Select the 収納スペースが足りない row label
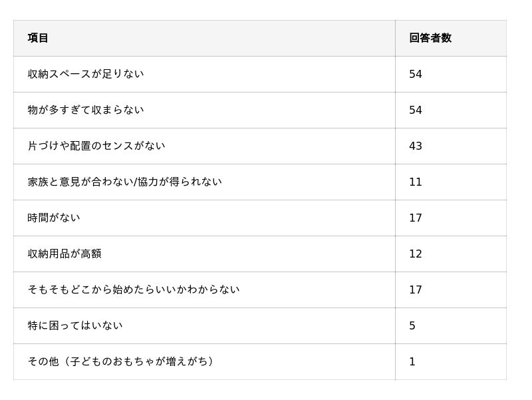Viewport: 532px width, 400px height. (x=86, y=74)
